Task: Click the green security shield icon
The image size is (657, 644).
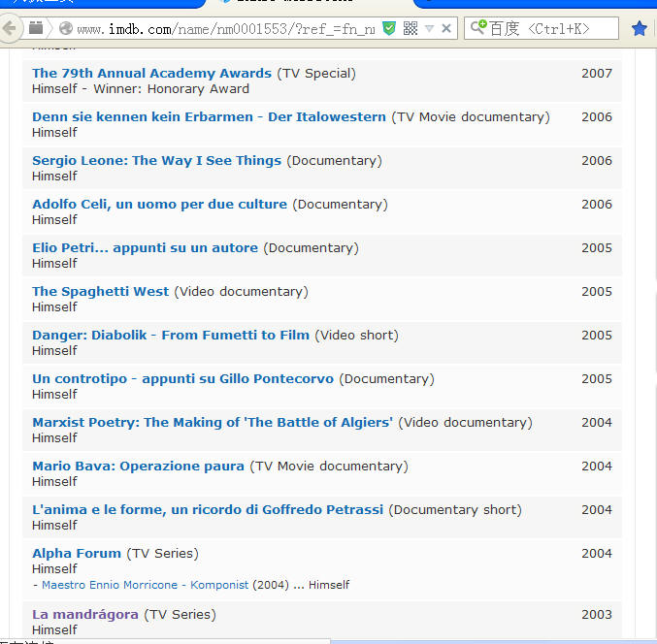Action: click(389, 28)
